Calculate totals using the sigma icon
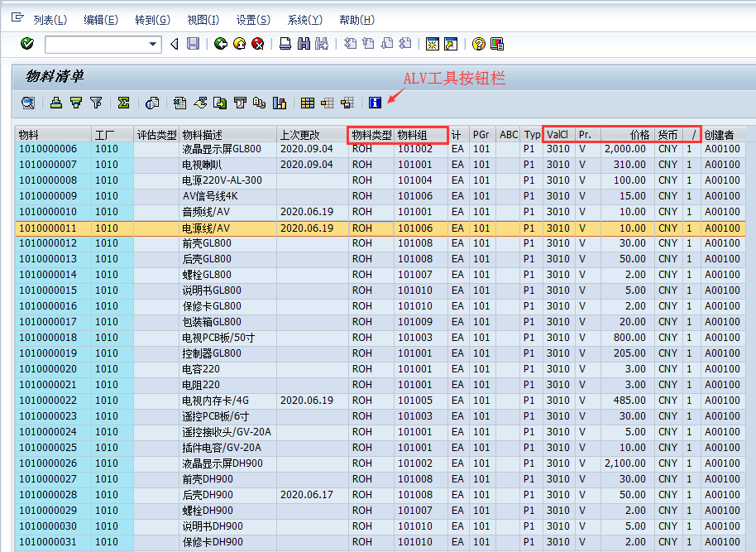756x552 pixels. (x=122, y=103)
